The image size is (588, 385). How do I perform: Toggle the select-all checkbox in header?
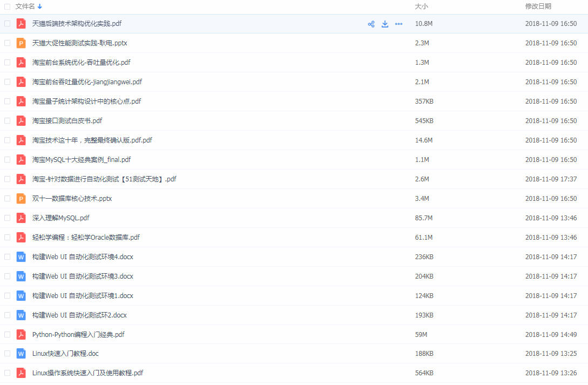pyautogui.click(x=7, y=6)
